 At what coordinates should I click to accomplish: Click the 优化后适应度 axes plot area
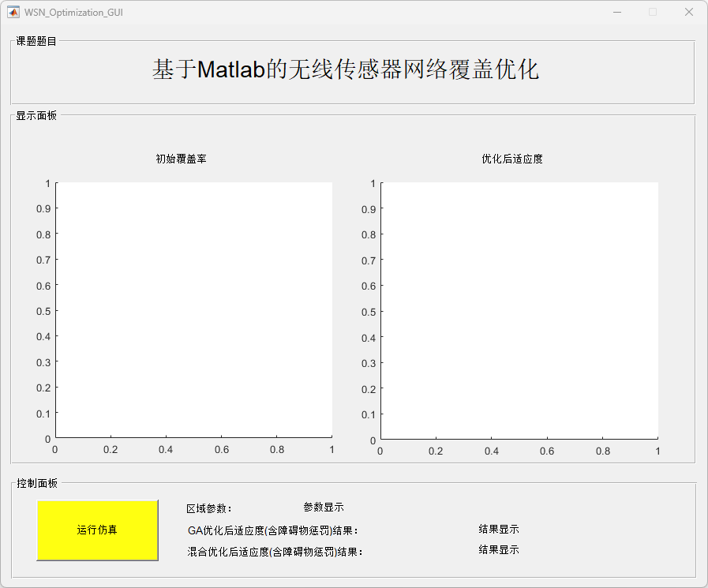point(519,311)
